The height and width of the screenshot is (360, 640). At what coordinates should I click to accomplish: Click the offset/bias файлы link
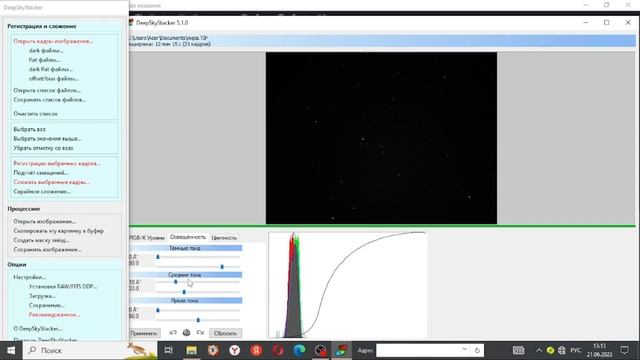(x=53, y=79)
